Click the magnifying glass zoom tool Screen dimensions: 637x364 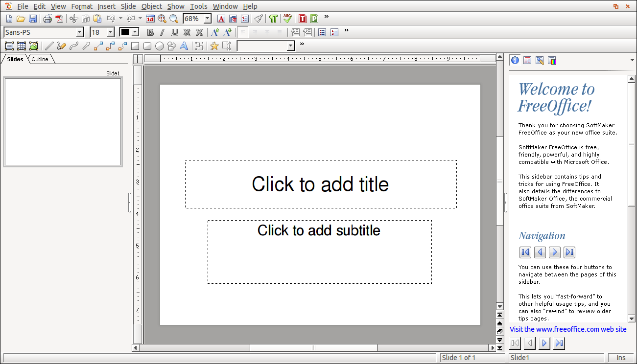tap(174, 19)
